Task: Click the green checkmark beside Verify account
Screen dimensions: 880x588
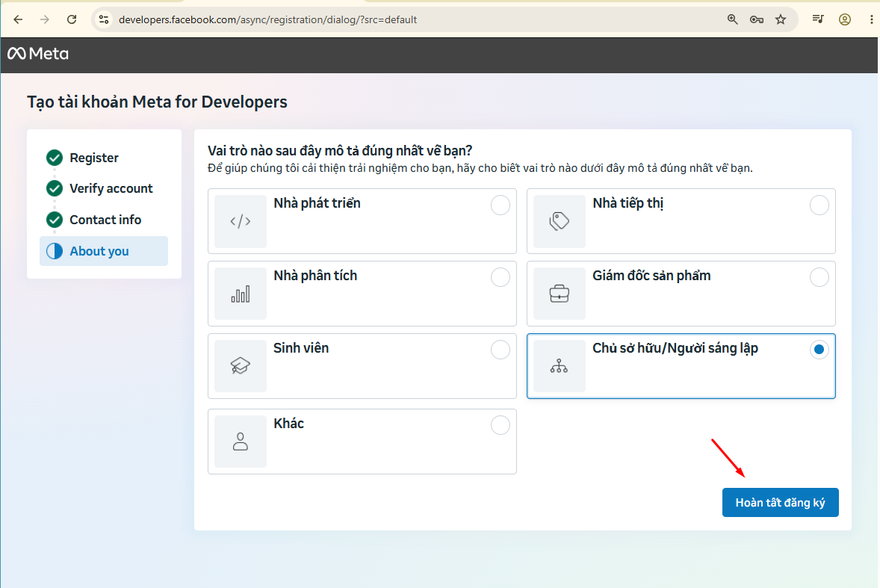Action: point(55,188)
